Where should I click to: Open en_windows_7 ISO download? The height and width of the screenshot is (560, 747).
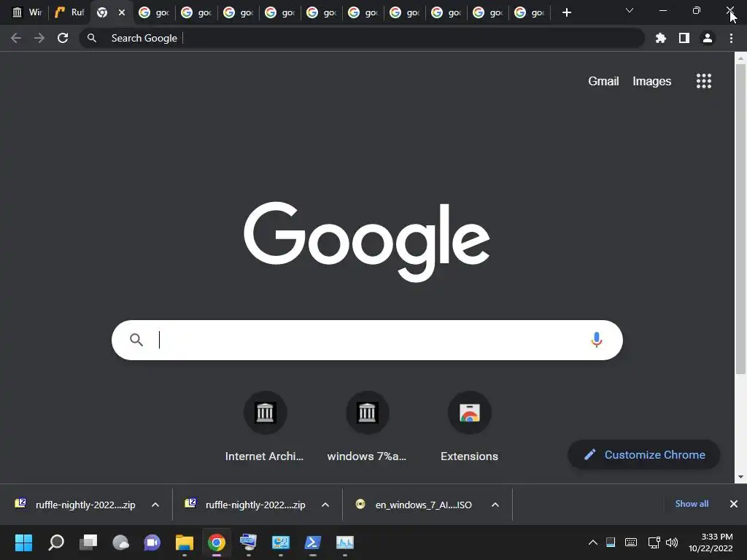coord(414,505)
